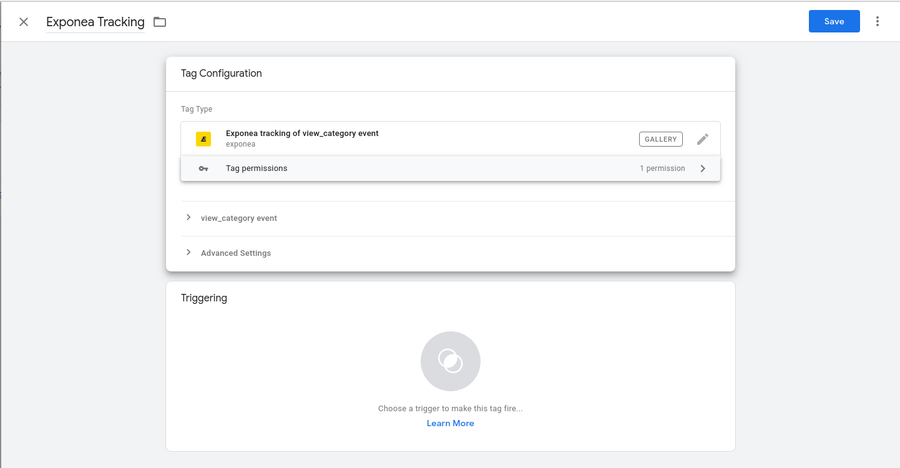This screenshot has width=900, height=468.
Task: Click the yellow Exponea template icon
Action: point(203,139)
